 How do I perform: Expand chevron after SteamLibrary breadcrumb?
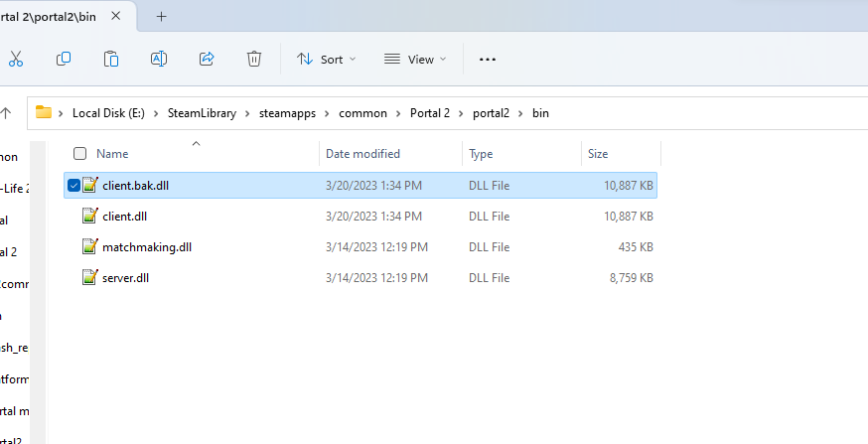[247, 113]
